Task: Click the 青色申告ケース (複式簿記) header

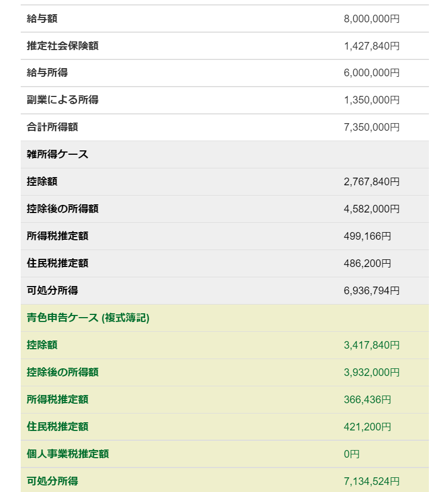Action: point(88,318)
